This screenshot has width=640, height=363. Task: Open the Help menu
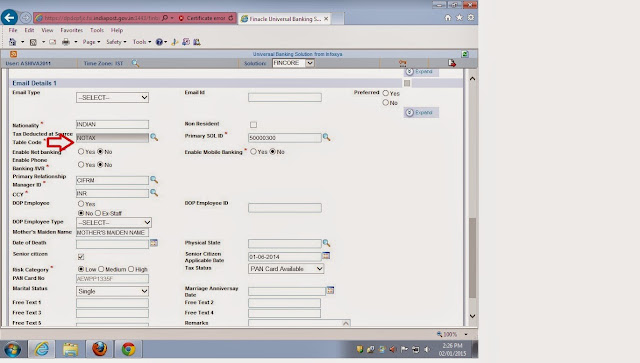pos(117,30)
